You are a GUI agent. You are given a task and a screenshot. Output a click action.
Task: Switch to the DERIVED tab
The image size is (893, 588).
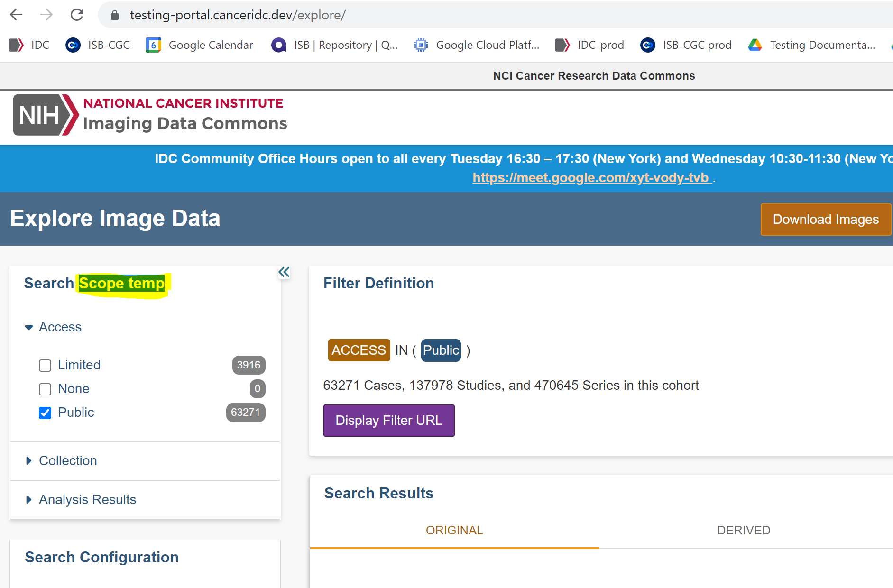coord(744,531)
